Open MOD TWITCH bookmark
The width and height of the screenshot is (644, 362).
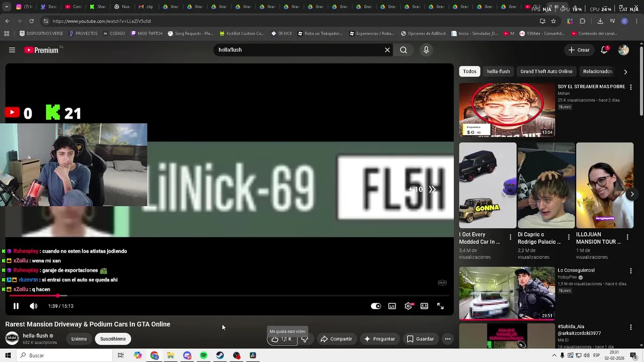pyautogui.click(x=146, y=34)
